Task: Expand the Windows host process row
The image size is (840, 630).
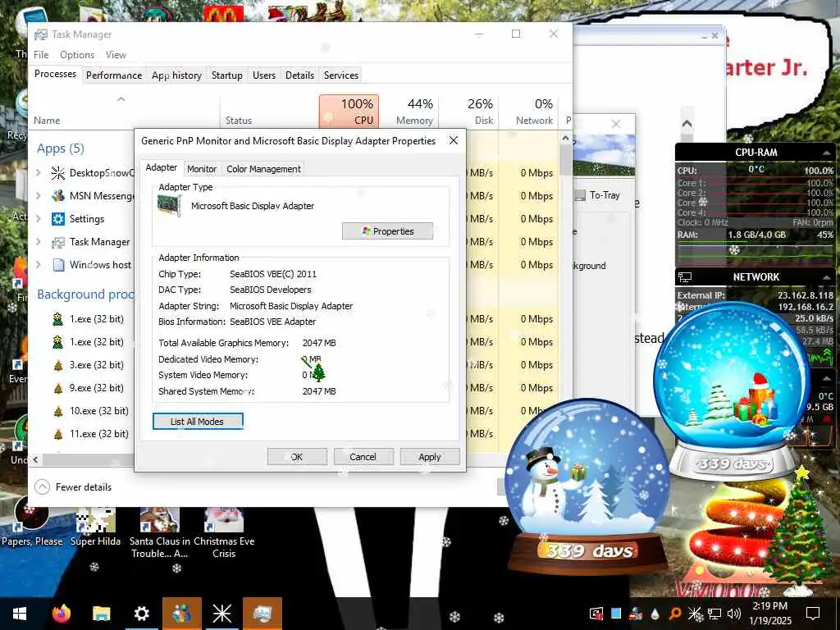Action: coord(39,265)
